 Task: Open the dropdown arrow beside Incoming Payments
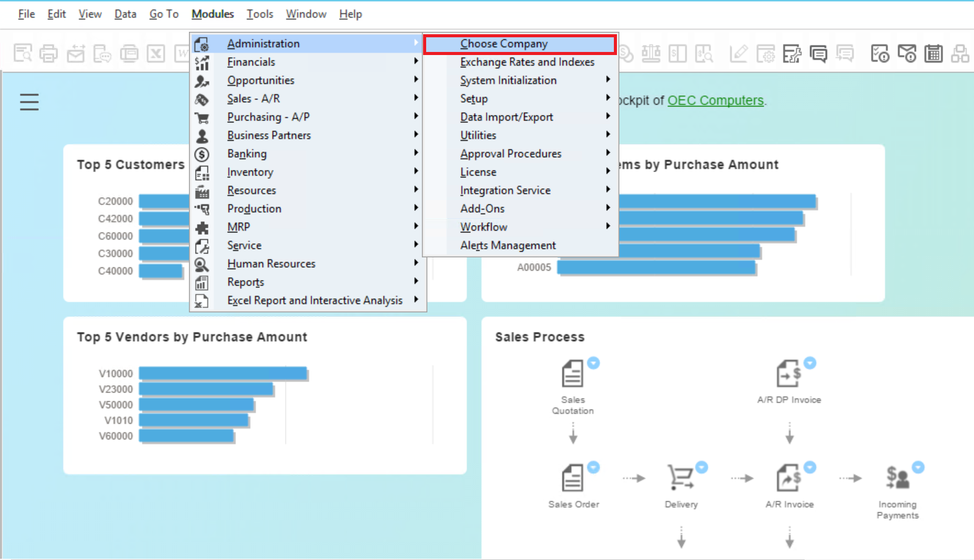click(x=918, y=468)
